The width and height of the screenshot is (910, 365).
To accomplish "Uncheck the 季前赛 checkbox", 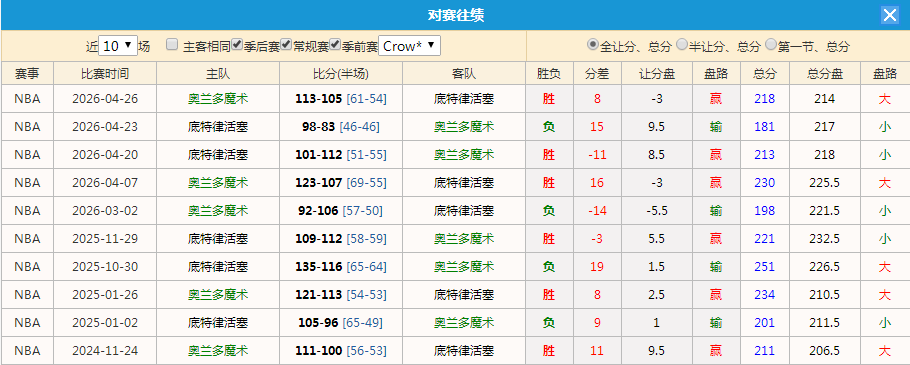I will click(x=334, y=44).
